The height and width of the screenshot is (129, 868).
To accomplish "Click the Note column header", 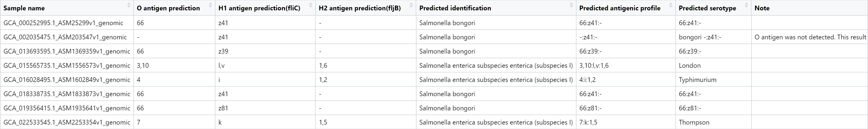I will pyautogui.click(x=762, y=8).
